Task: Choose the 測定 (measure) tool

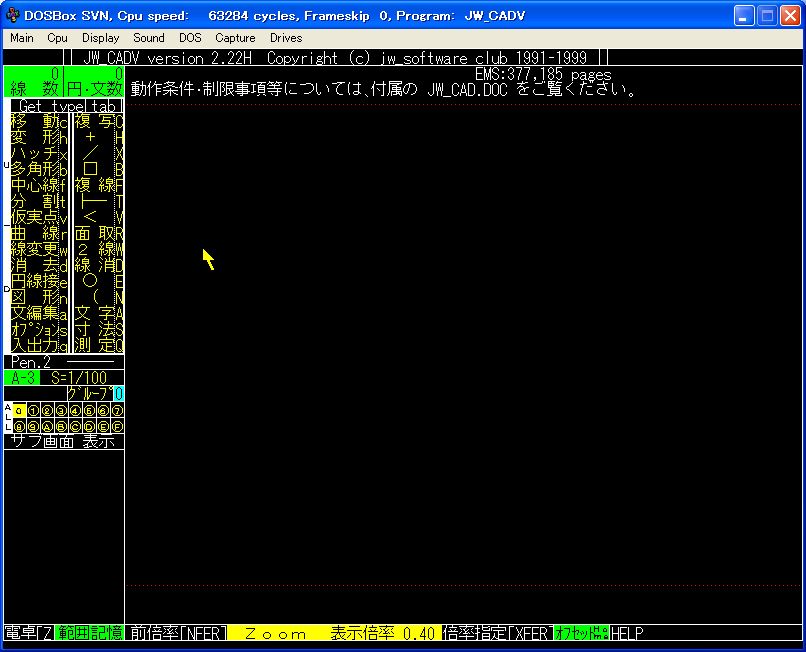Action: 95,345
